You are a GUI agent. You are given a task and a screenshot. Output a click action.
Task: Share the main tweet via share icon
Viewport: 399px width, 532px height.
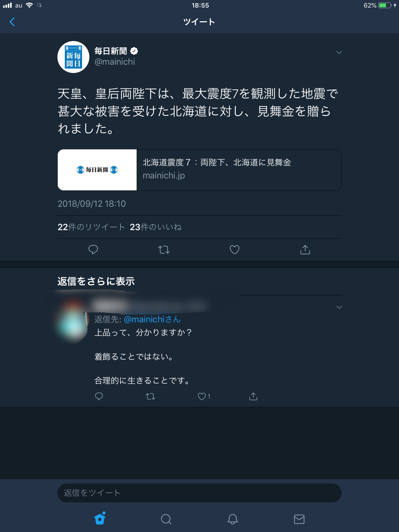click(305, 250)
